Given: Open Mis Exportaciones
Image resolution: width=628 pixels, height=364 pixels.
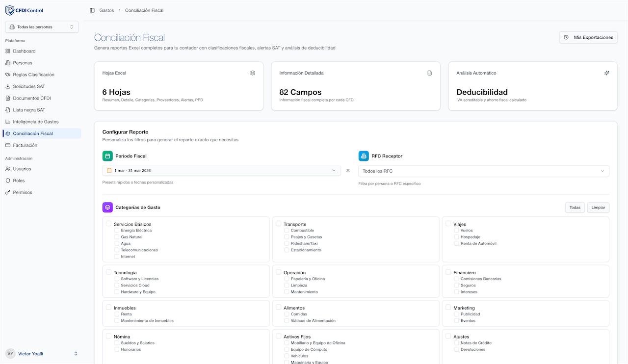Looking at the screenshot, I should (x=588, y=37).
